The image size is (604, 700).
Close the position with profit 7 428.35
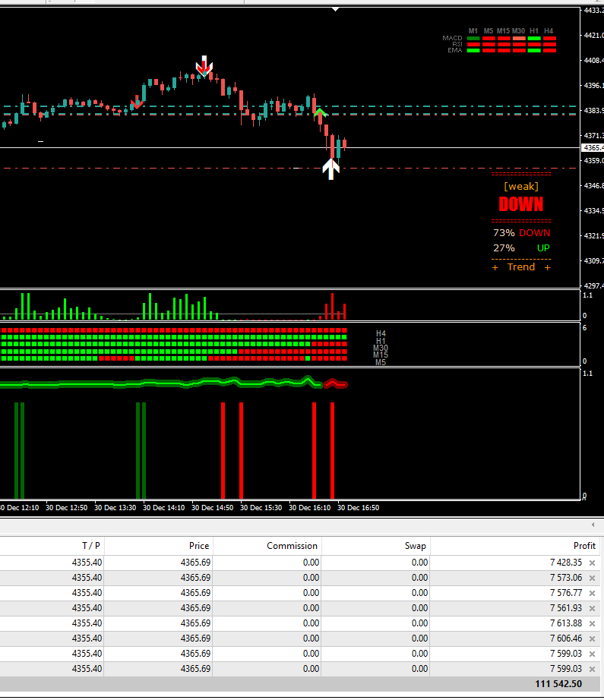tap(592, 563)
